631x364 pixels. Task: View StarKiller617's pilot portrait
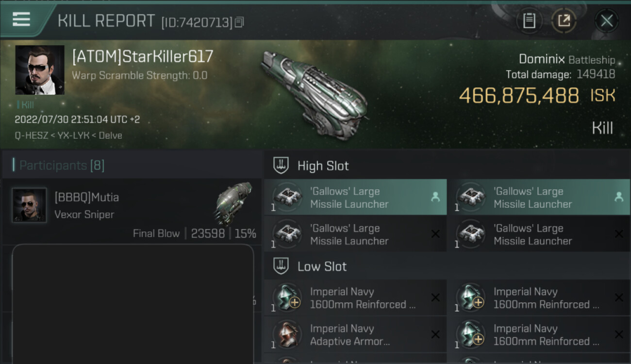click(x=40, y=70)
